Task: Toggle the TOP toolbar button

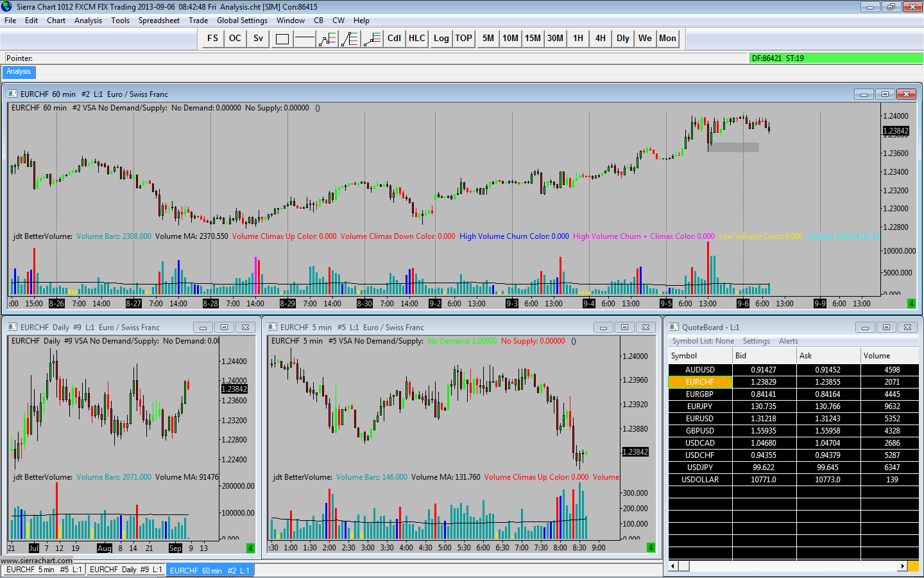Action: click(463, 39)
